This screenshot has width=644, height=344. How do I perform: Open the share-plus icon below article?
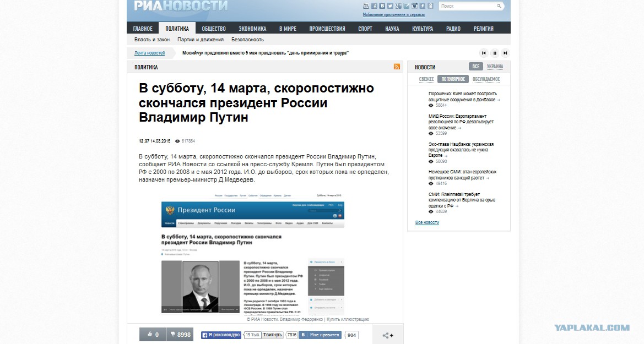388,335
